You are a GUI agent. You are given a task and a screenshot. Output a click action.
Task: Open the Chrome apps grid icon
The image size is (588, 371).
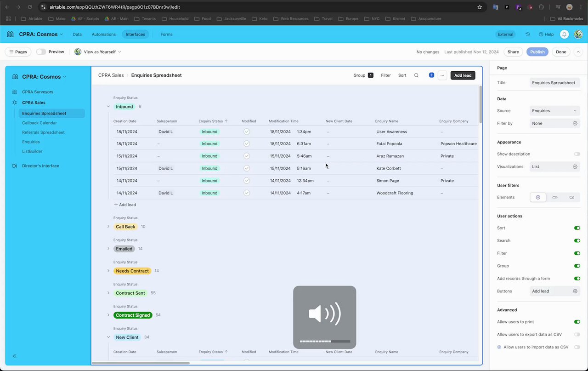[8, 19]
